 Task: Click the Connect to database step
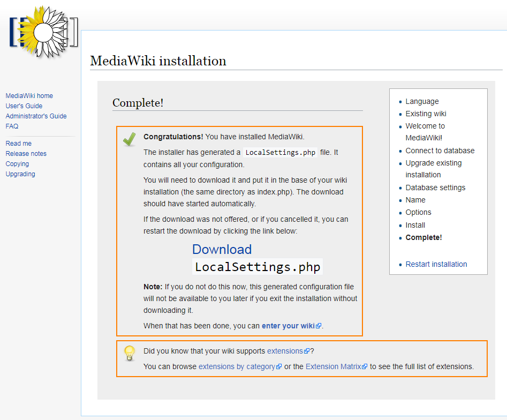coord(440,151)
